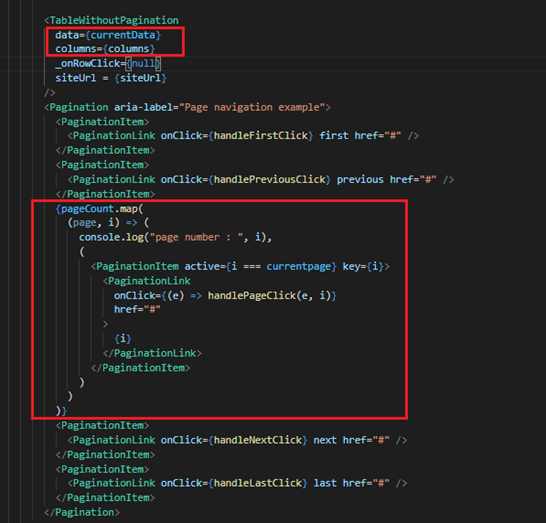The height and width of the screenshot is (523, 546).
Task: Click handleFirstClick handler reference
Action: (x=261, y=136)
